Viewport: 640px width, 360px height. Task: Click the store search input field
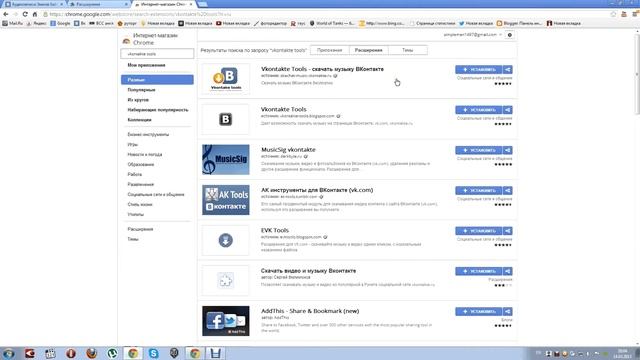tap(157, 54)
